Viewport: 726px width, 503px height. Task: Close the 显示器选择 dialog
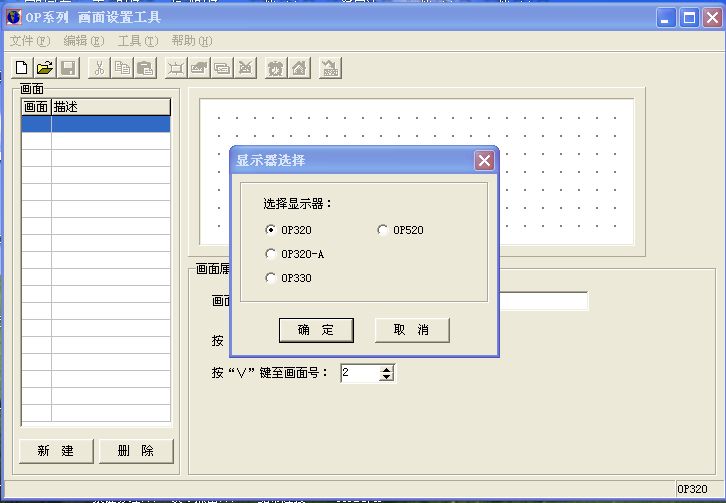coord(484,160)
